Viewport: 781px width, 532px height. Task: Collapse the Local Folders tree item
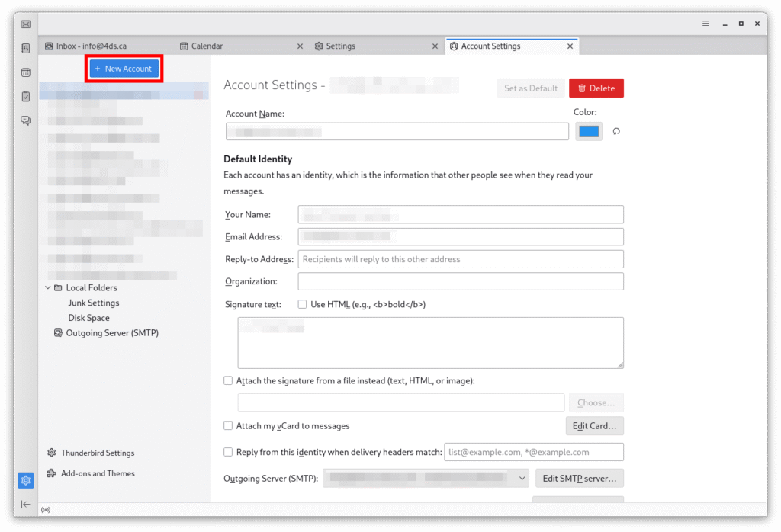point(48,288)
